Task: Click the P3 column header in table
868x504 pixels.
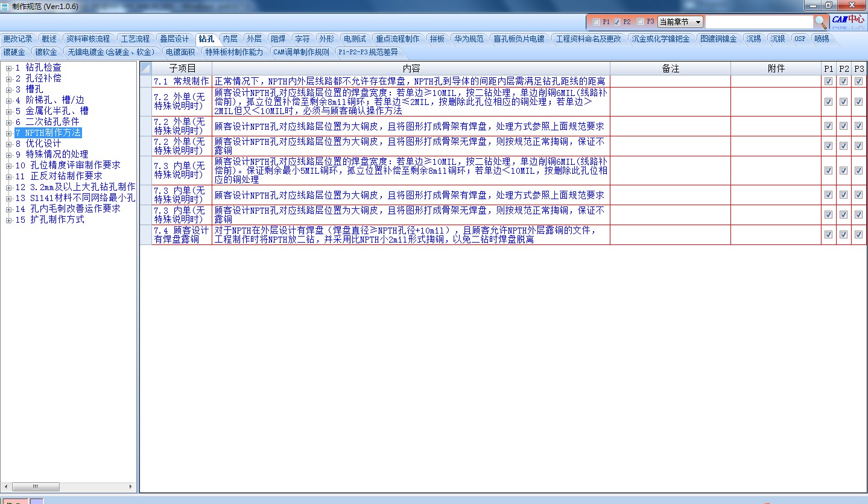Action: pos(859,69)
